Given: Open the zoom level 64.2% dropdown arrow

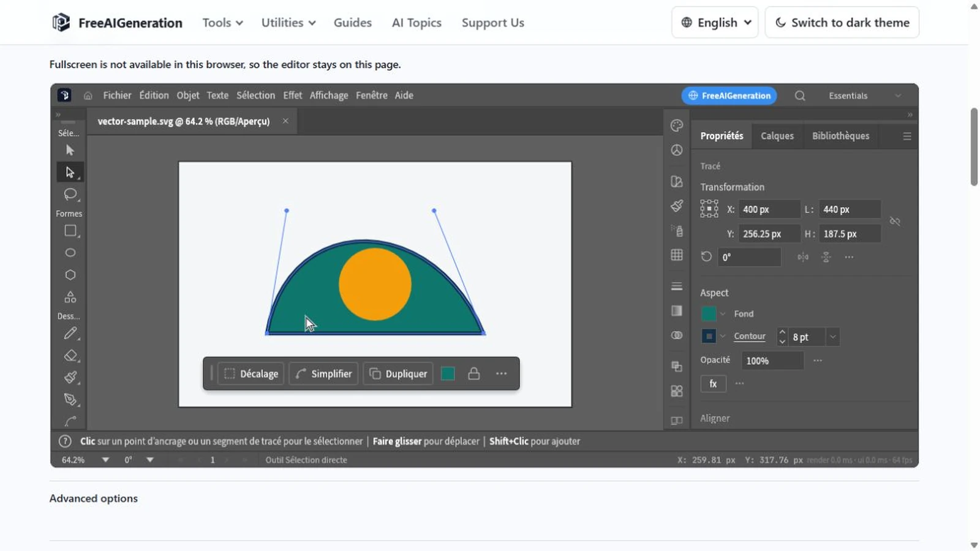Looking at the screenshot, I should tap(105, 460).
